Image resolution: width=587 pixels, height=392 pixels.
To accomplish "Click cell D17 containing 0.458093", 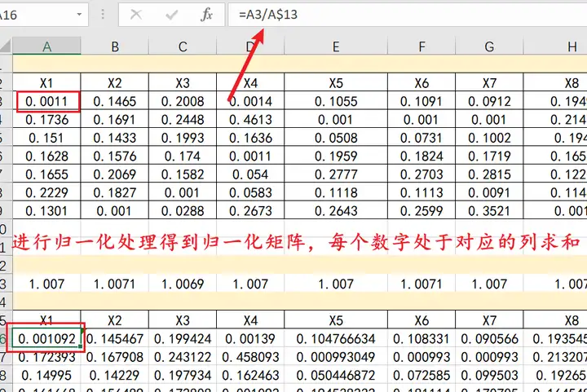I will [x=250, y=357].
